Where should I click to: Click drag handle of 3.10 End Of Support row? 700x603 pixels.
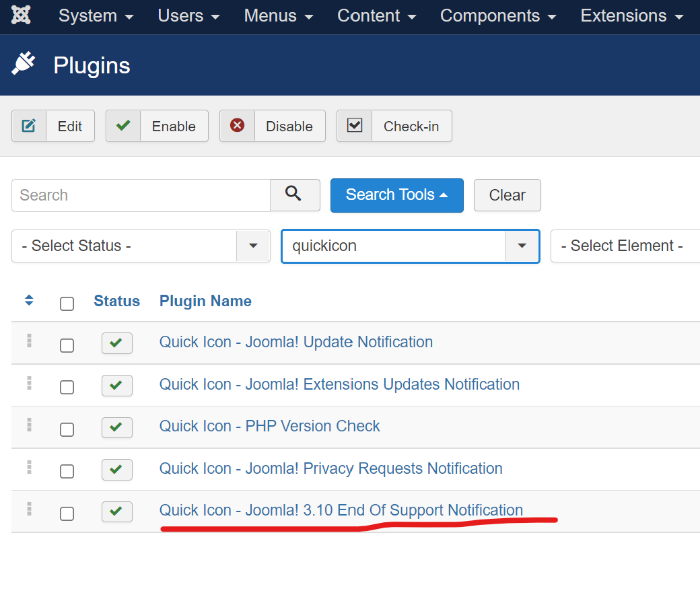(30, 509)
